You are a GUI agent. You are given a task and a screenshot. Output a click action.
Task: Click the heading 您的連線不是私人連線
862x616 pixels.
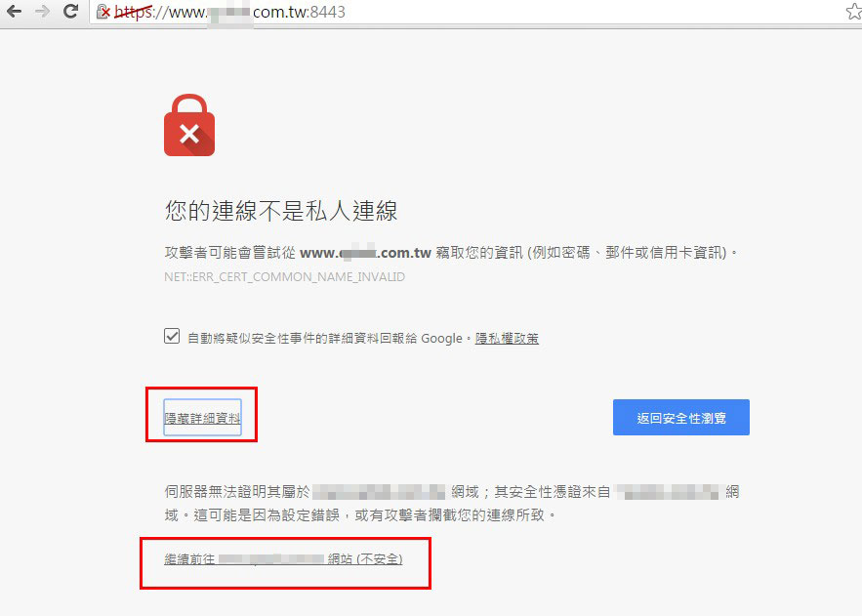(281, 211)
